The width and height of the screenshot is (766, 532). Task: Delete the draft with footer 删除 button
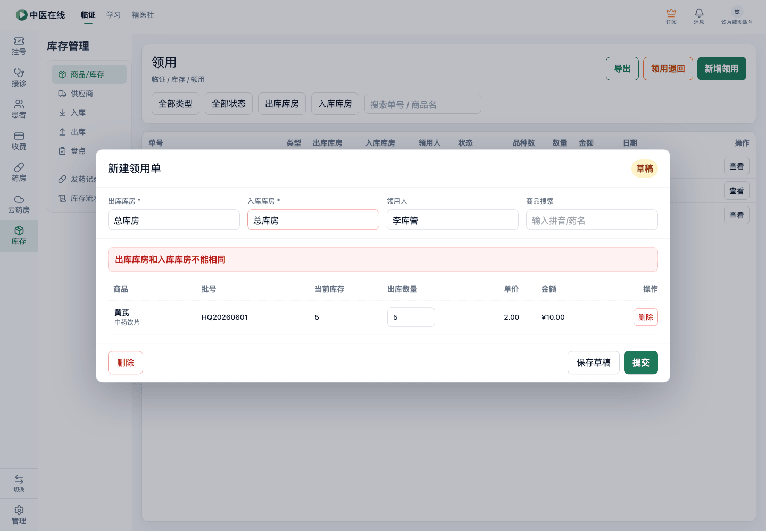tap(126, 362)
